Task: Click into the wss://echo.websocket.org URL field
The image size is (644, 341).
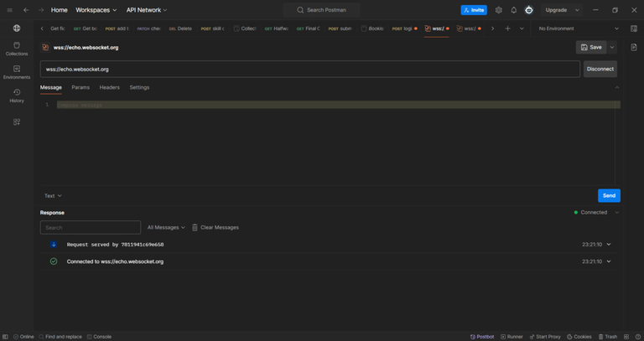Action: (310, 70)
